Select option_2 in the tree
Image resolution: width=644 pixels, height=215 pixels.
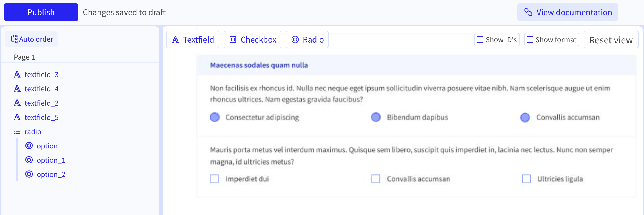point(51,174)
